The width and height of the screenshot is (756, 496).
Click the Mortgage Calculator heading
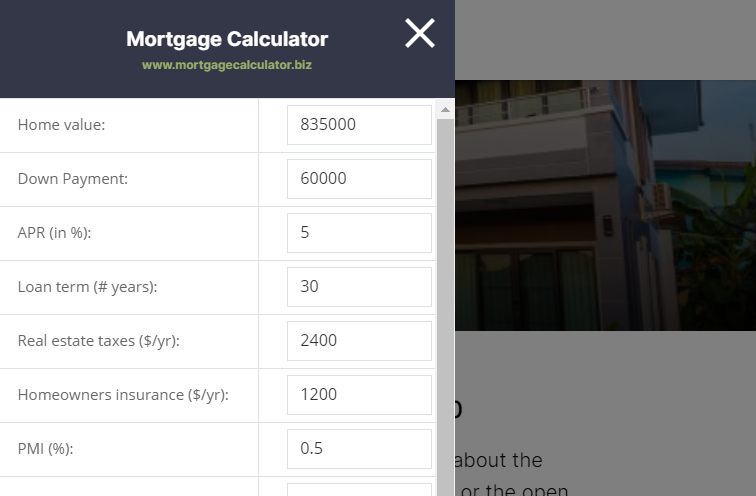pos(227,40)
